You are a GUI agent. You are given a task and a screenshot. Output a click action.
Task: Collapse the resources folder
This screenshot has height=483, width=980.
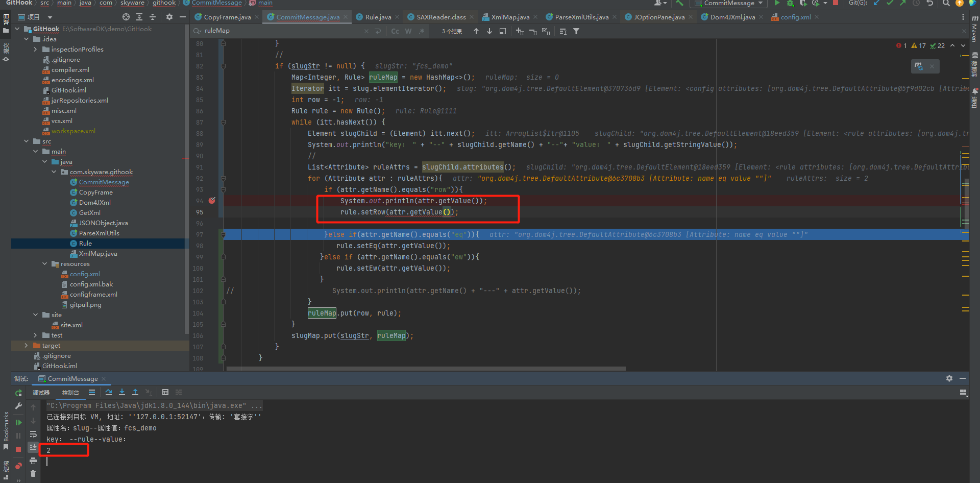pyautogui.click(x=44, y=264)
